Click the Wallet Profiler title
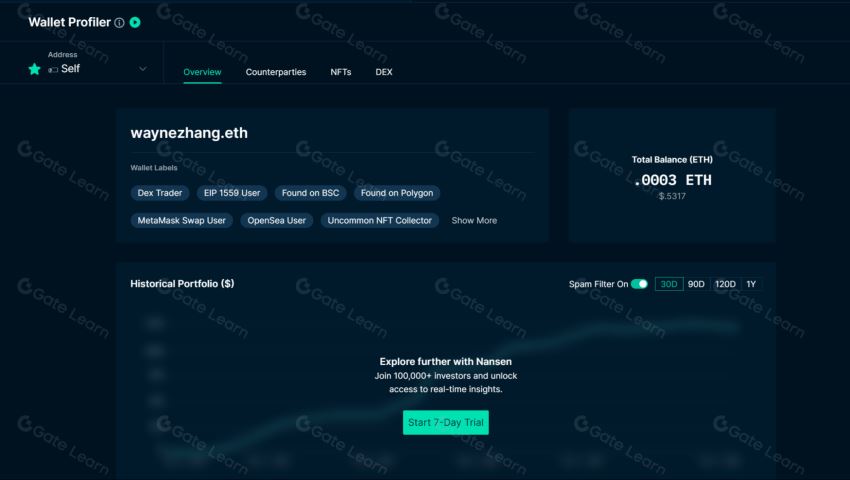Viewport: 850px width, 480px height. (69, 22)
